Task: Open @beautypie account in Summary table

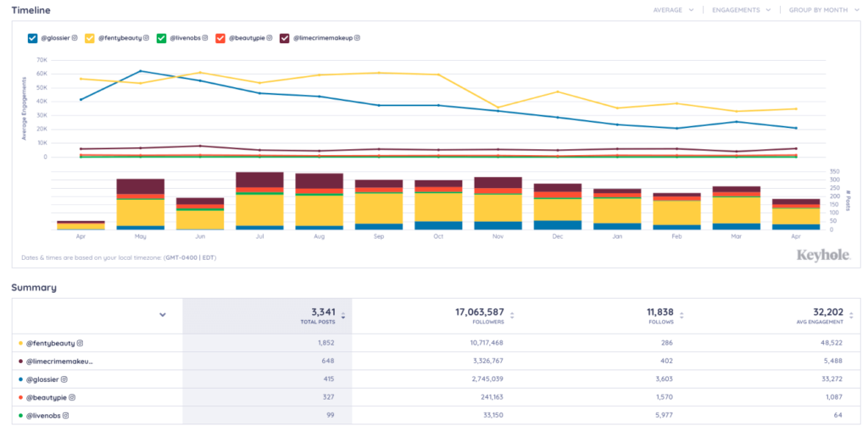Action: (x=47, y=397)
